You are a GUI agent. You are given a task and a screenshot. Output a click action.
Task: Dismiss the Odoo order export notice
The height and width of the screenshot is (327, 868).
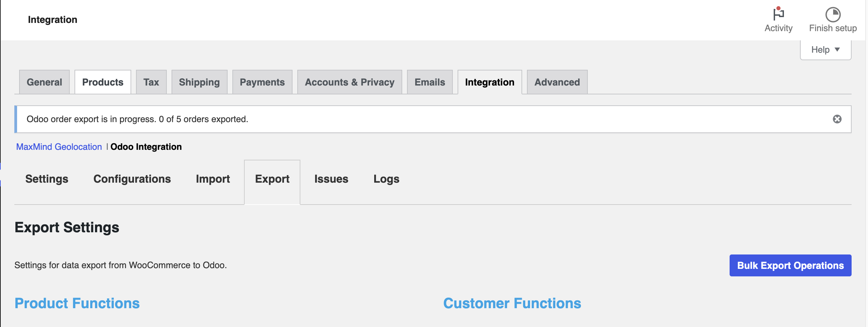(x=837, y=119)
